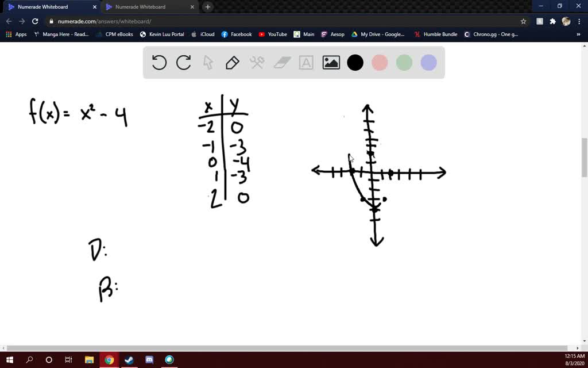588x368 pixels.
Task: Expand the hidden bookmarks chevron
Action: [x=578, y=34]
